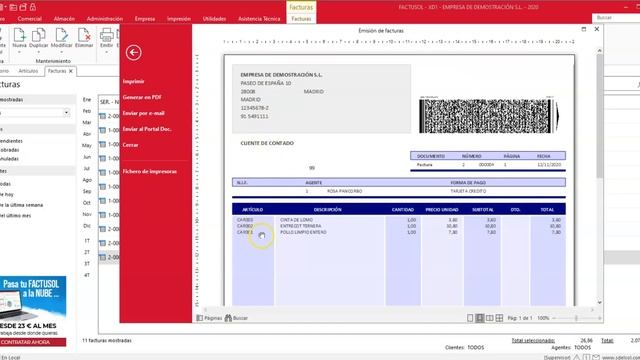
Task: Click the Buscar search field at top right
Action: (x=616, y=18)
